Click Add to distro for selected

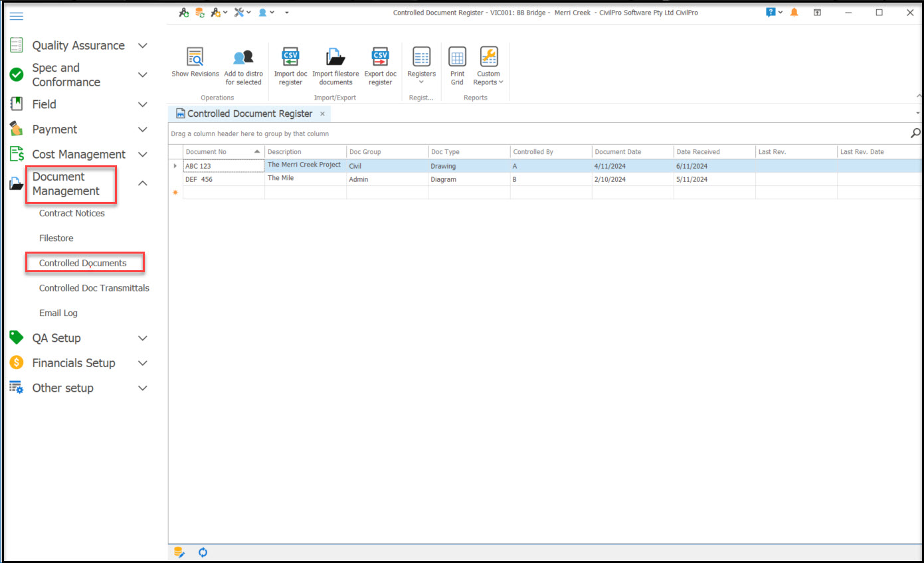click(243, 58)
